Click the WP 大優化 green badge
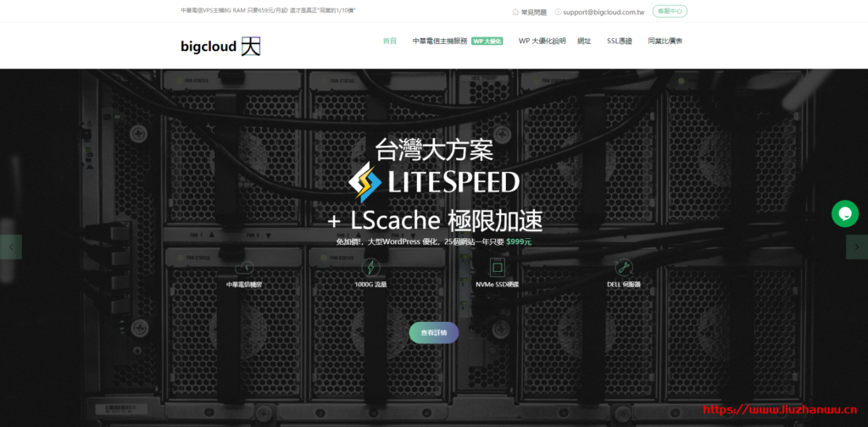 click(487, 41)
